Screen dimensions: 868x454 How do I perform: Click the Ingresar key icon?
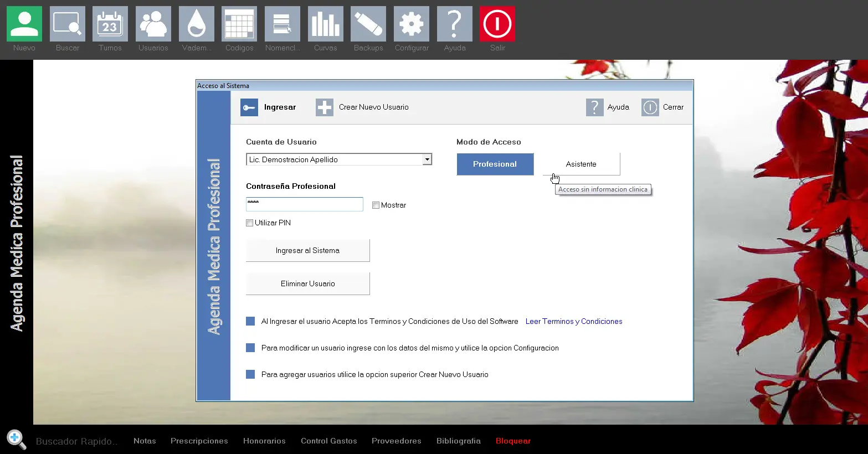[x=249, y=107]
